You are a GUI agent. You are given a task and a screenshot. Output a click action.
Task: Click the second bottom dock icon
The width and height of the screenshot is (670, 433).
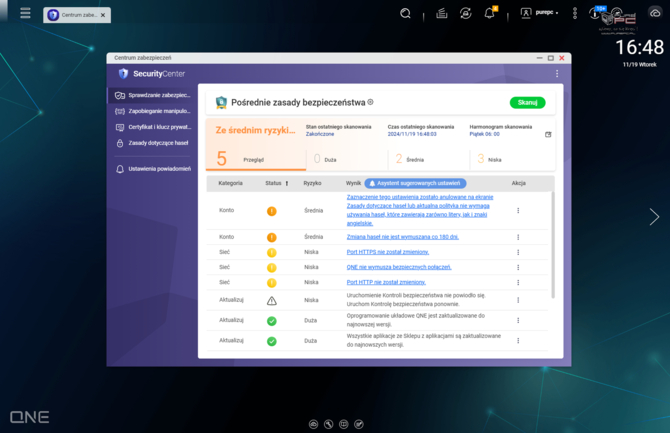click(x=329, y=424)
